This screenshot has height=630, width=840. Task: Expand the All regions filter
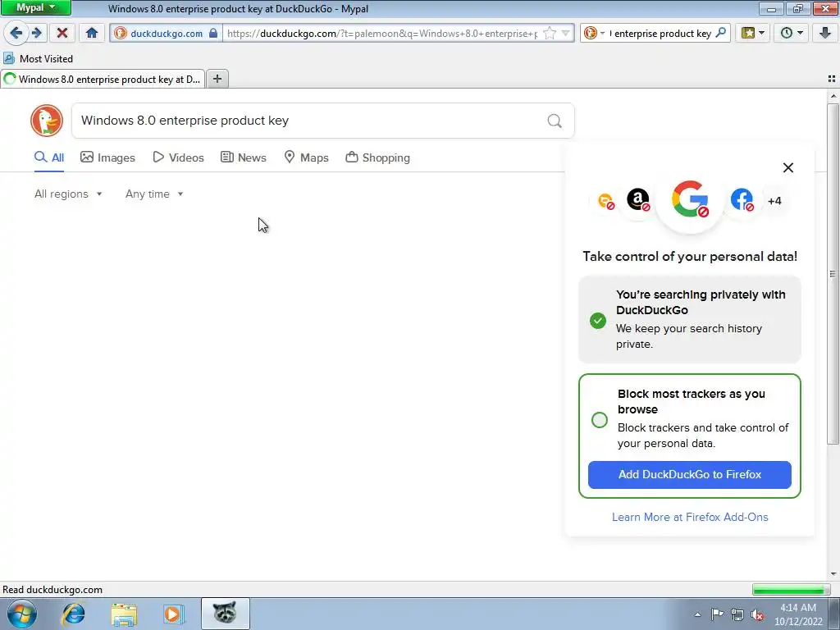(68, 194)
